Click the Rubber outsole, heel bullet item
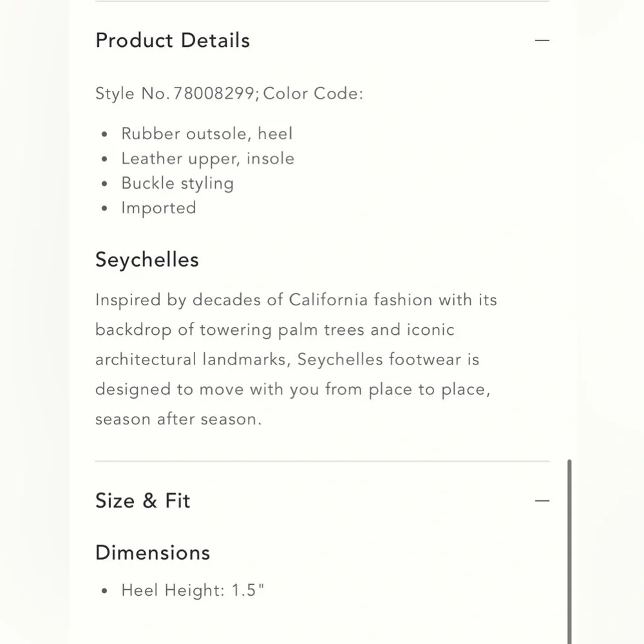This screenshot has width=644, height=644. (x=207, y=134)
